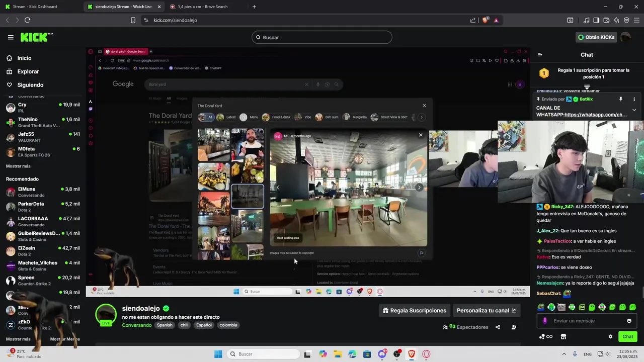Click the first Pepe emote above chat input
The height and width of the screenshot is (362, 644).
pos(541,307)
